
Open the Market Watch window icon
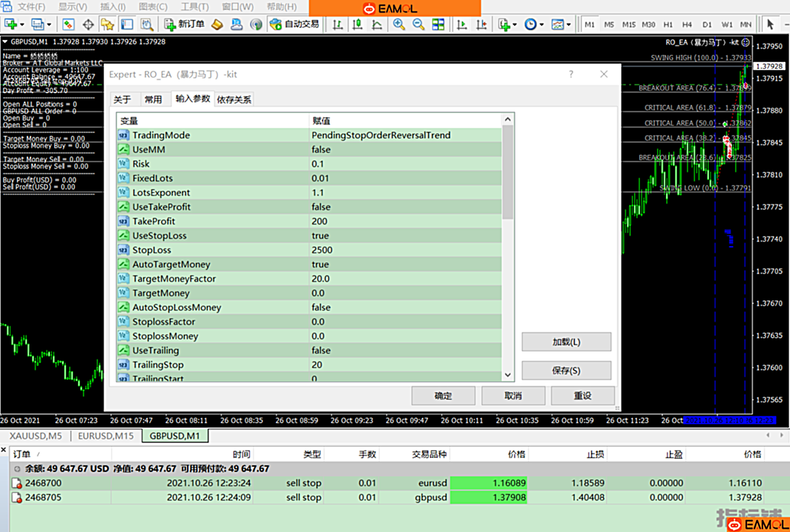(68, 24)
